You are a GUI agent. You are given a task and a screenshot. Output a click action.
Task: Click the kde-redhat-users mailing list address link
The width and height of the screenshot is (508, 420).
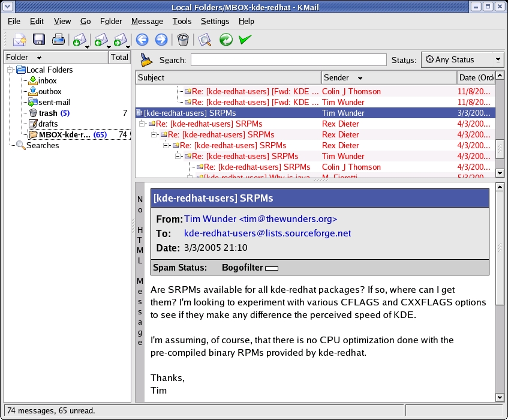click(267, 233)
